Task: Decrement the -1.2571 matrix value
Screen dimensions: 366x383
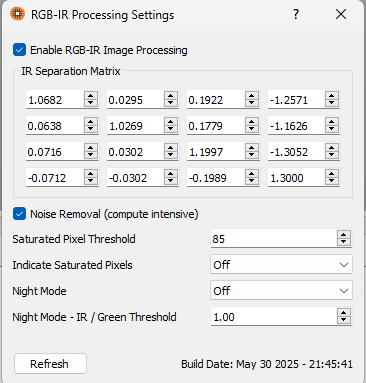Action: click(x=331, y=103)
